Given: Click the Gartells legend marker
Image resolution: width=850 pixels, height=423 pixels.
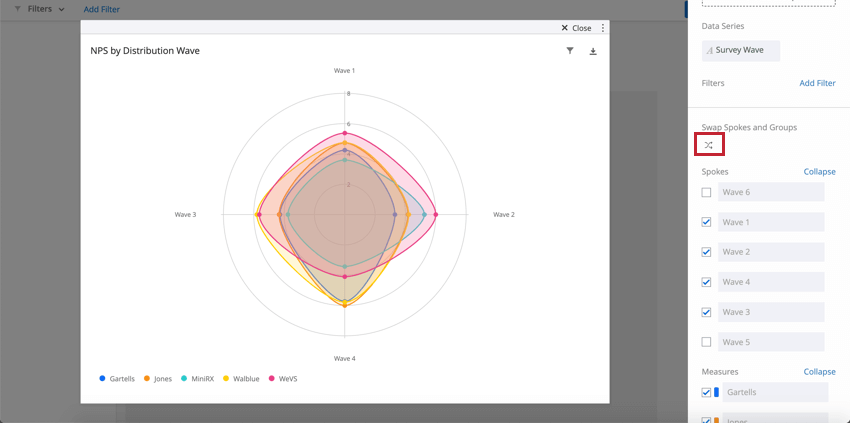Looking at the screenshot, I should click(x=103, y=379).
